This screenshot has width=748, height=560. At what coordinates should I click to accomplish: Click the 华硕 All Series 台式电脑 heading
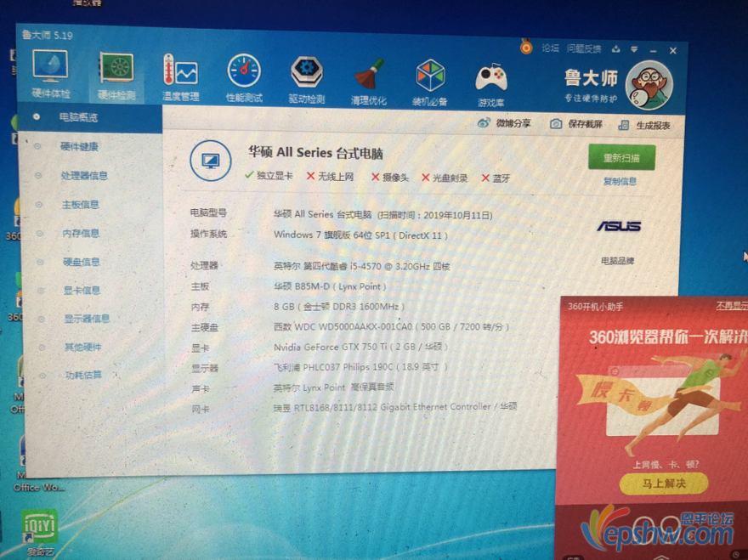[316, 153]
